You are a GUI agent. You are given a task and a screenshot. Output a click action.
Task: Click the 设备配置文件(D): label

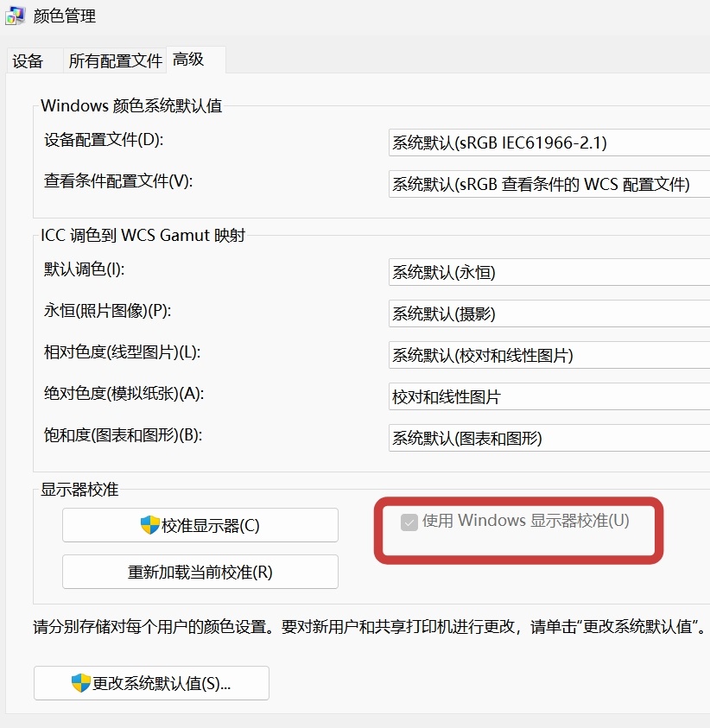point(104,140)
